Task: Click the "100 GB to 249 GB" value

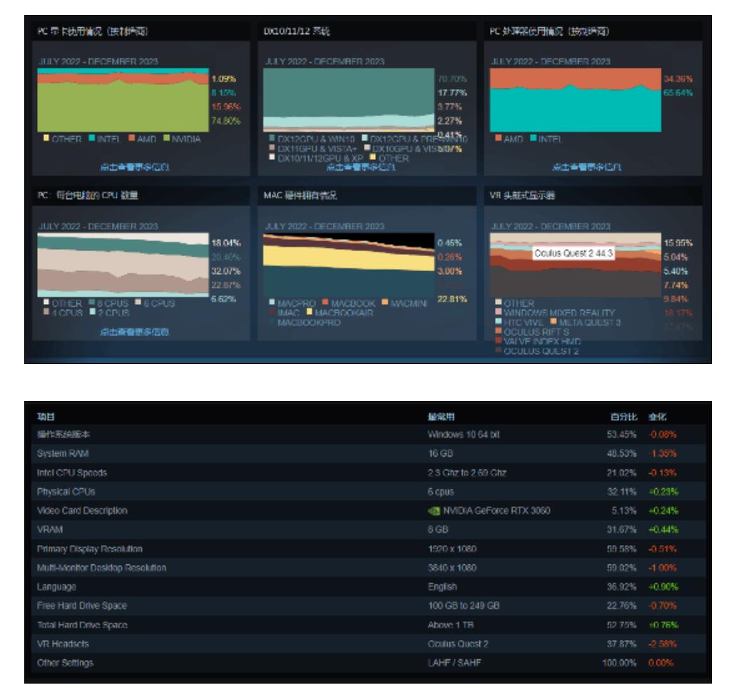Action: click(464, 606)
